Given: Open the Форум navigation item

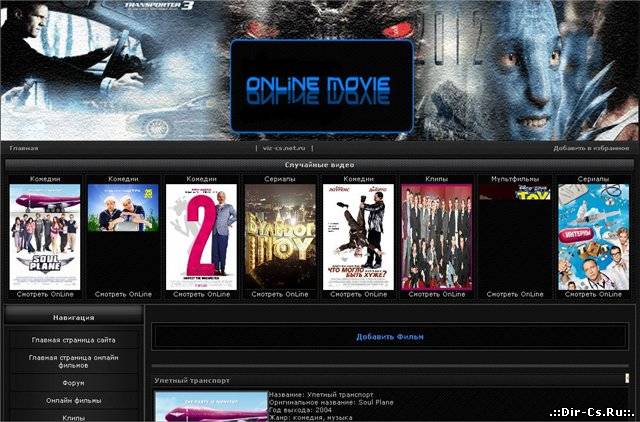Looking at the screenshot, I should pyautogui.click(x=72, y=382).
